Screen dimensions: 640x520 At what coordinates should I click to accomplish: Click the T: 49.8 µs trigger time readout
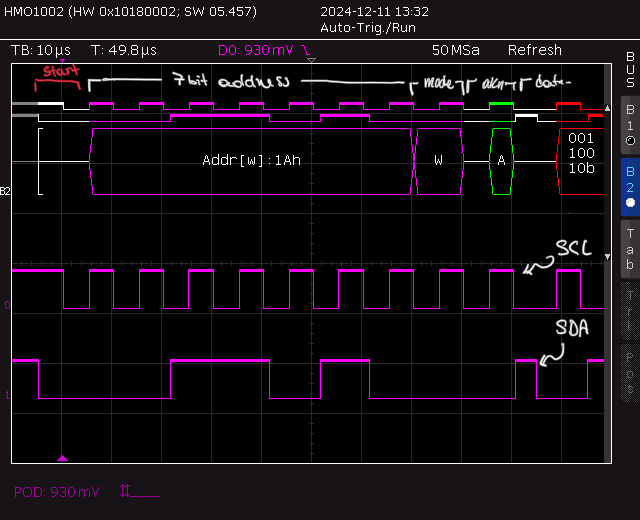123,50
